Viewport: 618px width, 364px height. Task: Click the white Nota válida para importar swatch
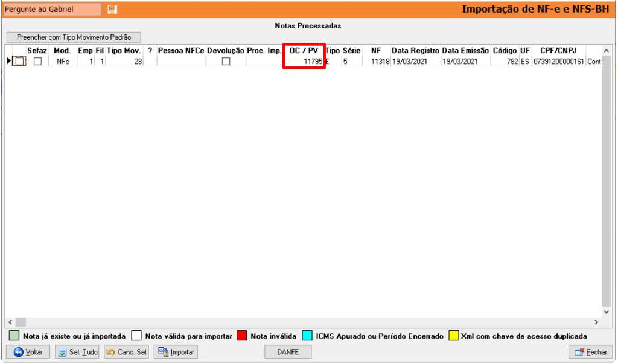(136, 336)
